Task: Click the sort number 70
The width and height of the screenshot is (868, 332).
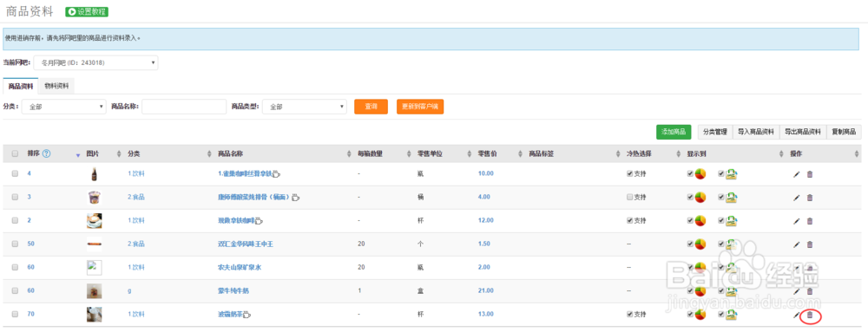Action: [x=31, y=314]
